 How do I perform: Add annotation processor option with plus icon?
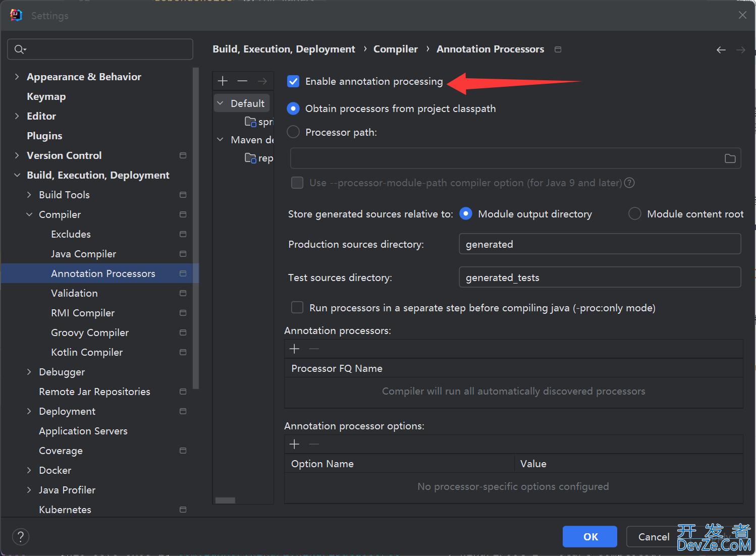pos(295,444)
